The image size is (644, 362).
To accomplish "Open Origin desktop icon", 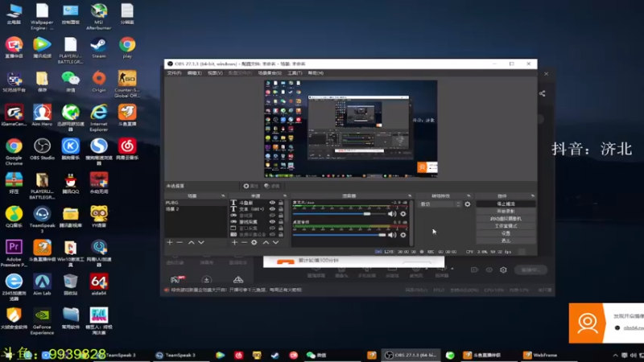I will 98,81.
